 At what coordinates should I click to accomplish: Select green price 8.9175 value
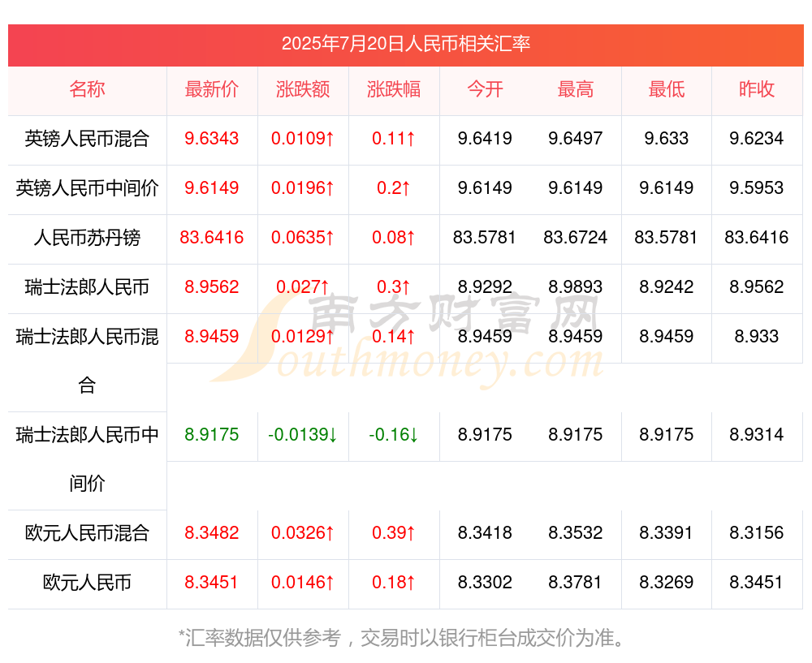(211, 435)
